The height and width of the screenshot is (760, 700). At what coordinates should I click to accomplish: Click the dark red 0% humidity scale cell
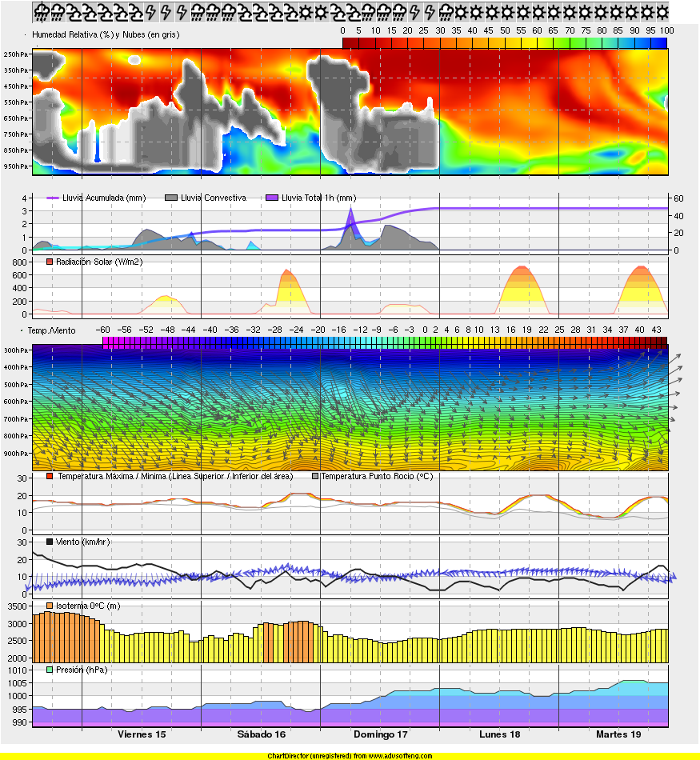click(350, 43)
